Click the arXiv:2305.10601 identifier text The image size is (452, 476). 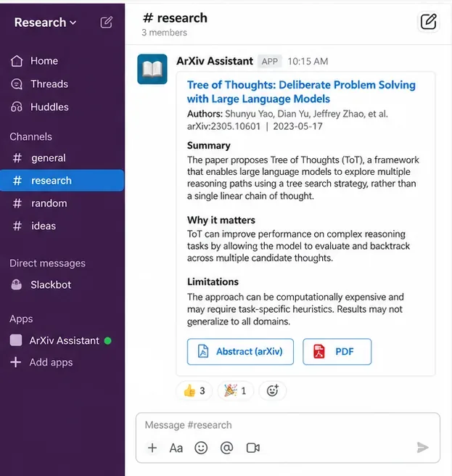[x=223, y=126]
